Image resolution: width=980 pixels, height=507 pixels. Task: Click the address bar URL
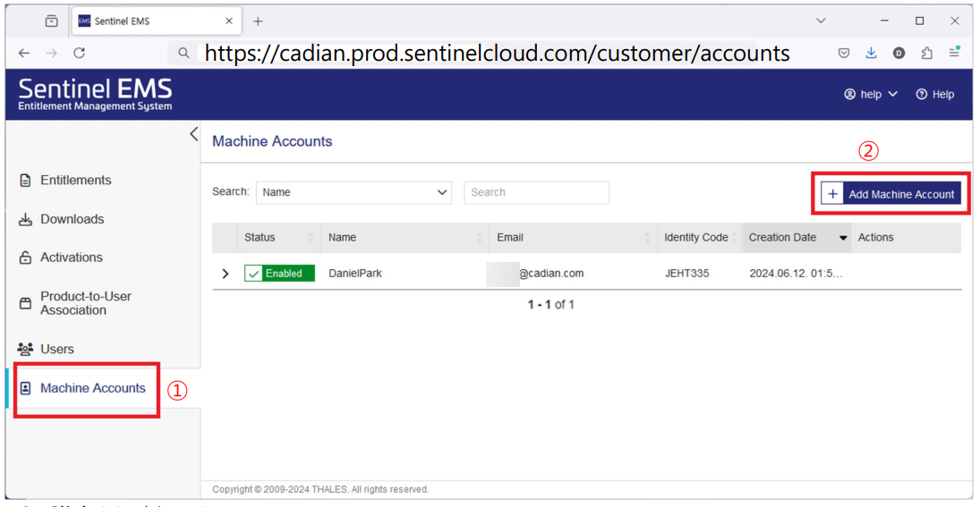pyautogui.click(x=498, y=54)
